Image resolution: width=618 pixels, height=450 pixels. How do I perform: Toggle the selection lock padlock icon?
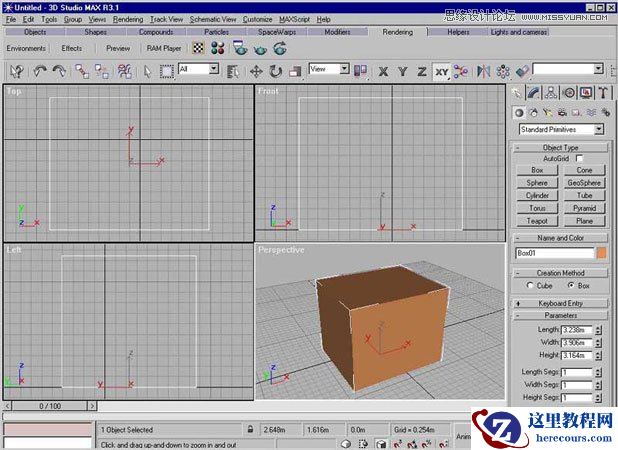250,430
